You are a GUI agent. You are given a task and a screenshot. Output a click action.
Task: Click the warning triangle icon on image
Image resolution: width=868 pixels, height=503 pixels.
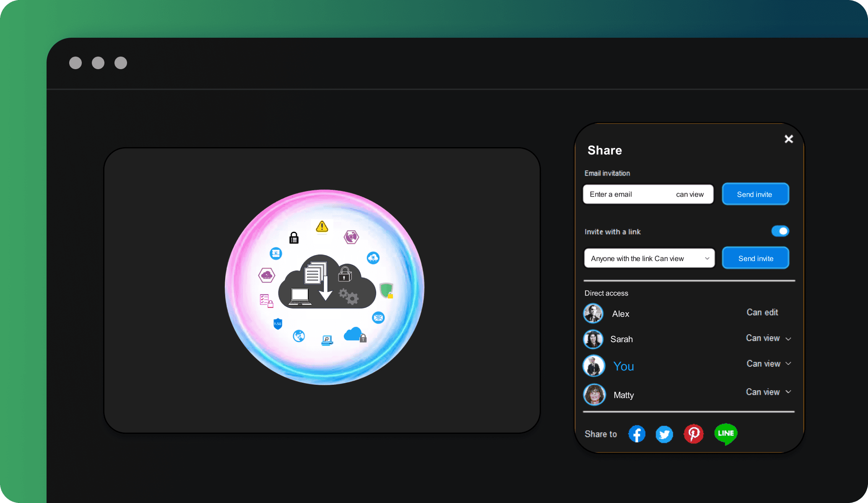(x=322, y=226)
